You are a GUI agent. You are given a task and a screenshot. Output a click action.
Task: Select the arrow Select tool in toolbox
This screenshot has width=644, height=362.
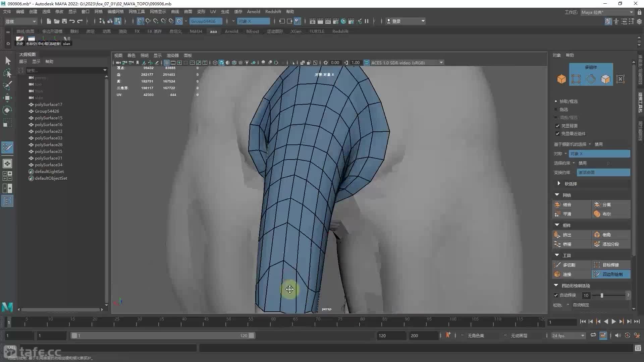(x=8, y=61)
